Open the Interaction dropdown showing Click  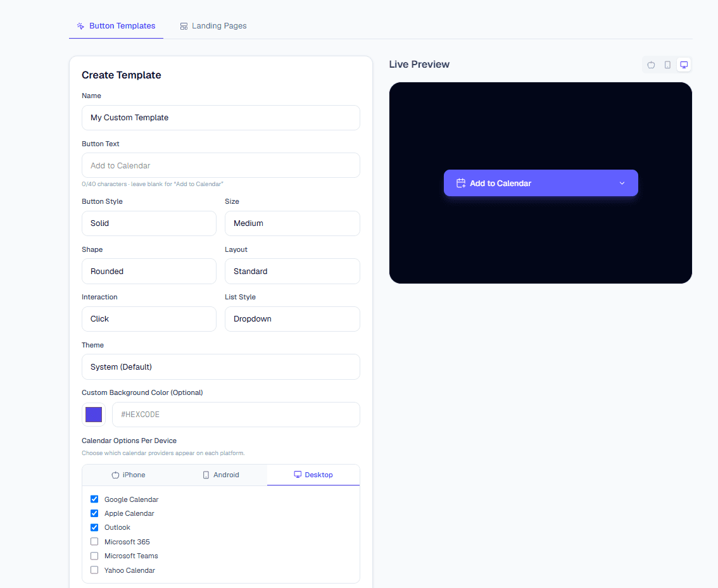pos(149,319)
